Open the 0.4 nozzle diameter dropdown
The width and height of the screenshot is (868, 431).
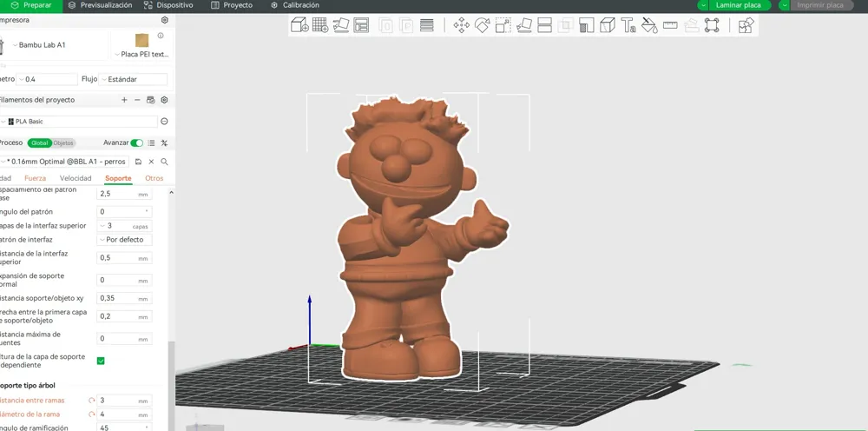pyautogui.click(x=47, y=79)
